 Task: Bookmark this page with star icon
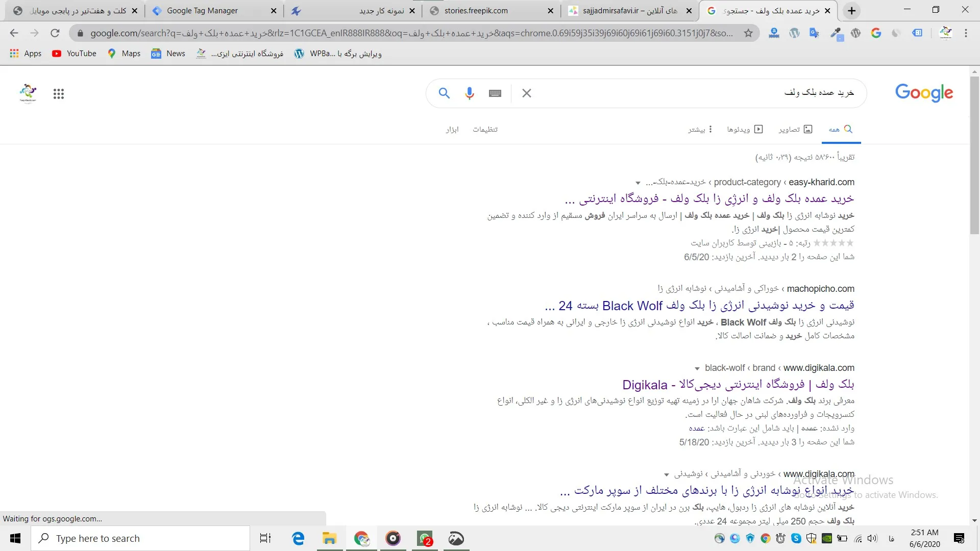click(x=748, y=33)
